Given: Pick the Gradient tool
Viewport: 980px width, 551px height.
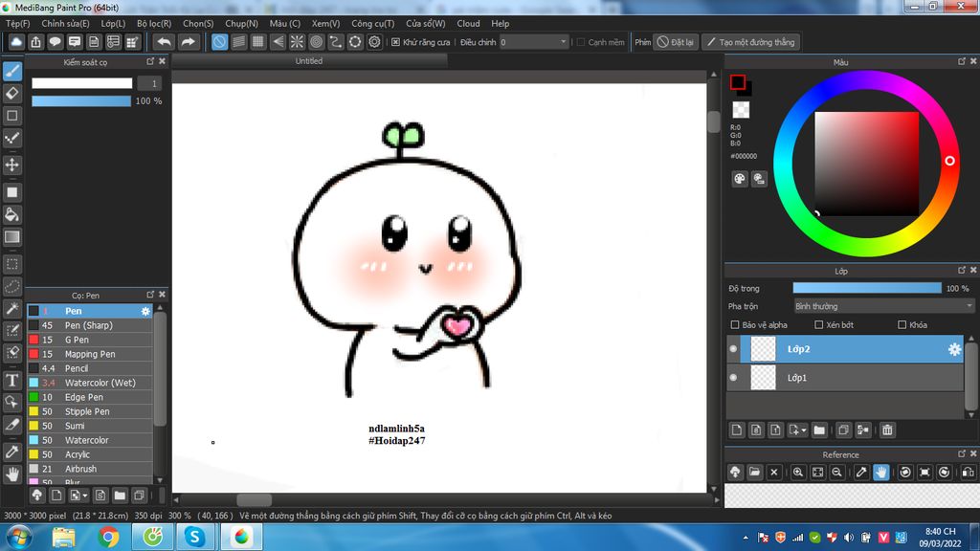Looking at the screenshot, I should tap(12, 237).
